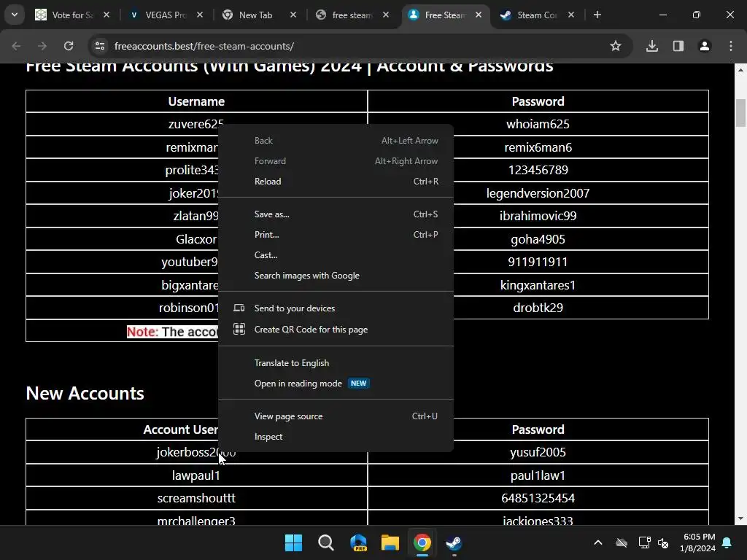Select Print... in context menu
Viewport: 747px width, 560px height.
coord(336,235)
